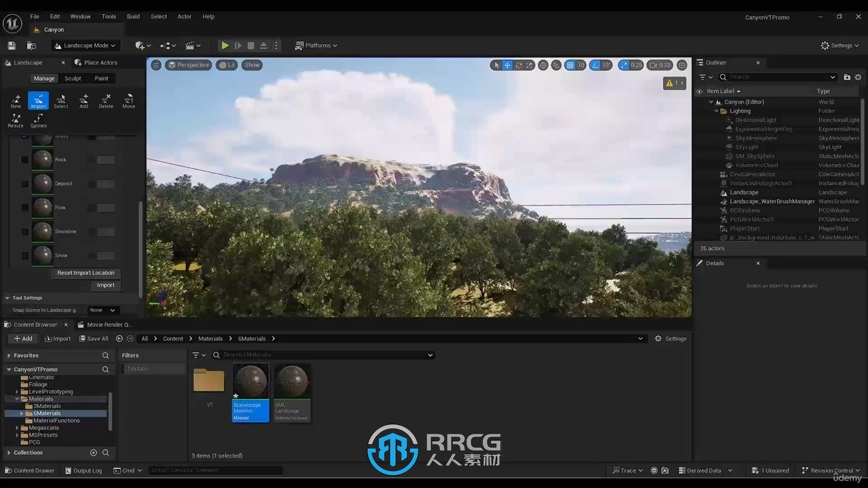This screenshot has height=488, width=868.
Task: Open the viewport options hamburger menu
Action: 156,65
